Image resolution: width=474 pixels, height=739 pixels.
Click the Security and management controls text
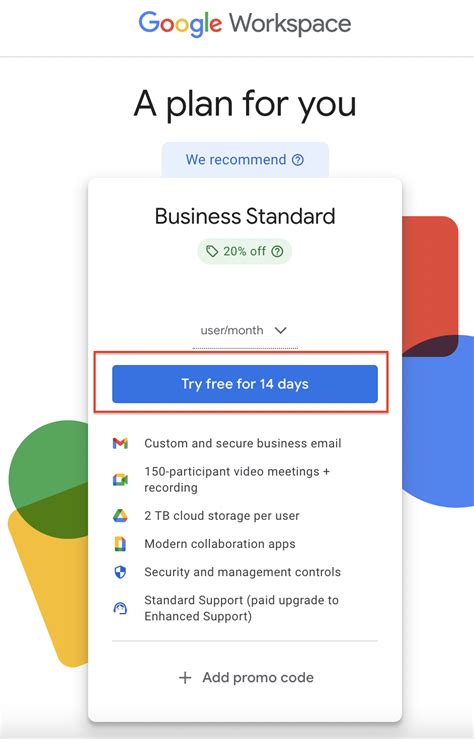pos(242,572)
